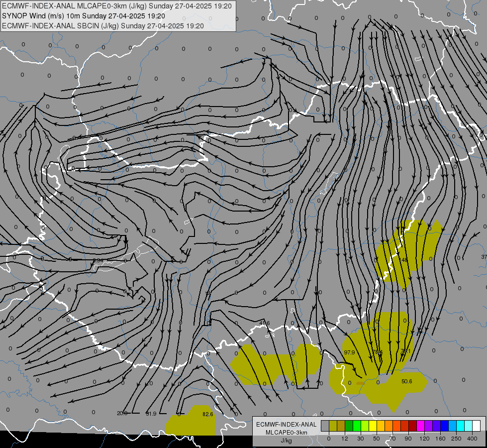Click the 20.0 value on the map
Viewport: 487px width, 448px height.
(122, 413)
